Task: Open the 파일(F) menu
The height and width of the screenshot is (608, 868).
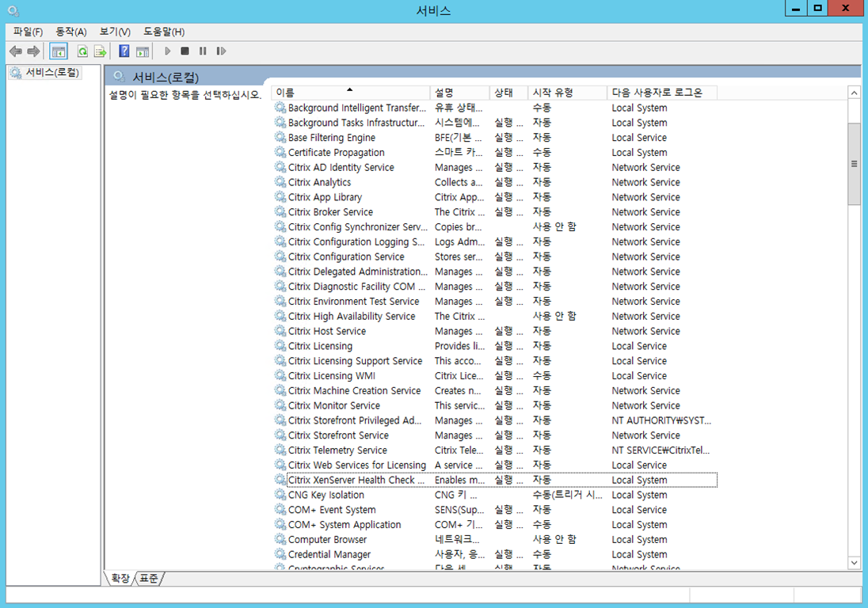Action: (28, 32)
